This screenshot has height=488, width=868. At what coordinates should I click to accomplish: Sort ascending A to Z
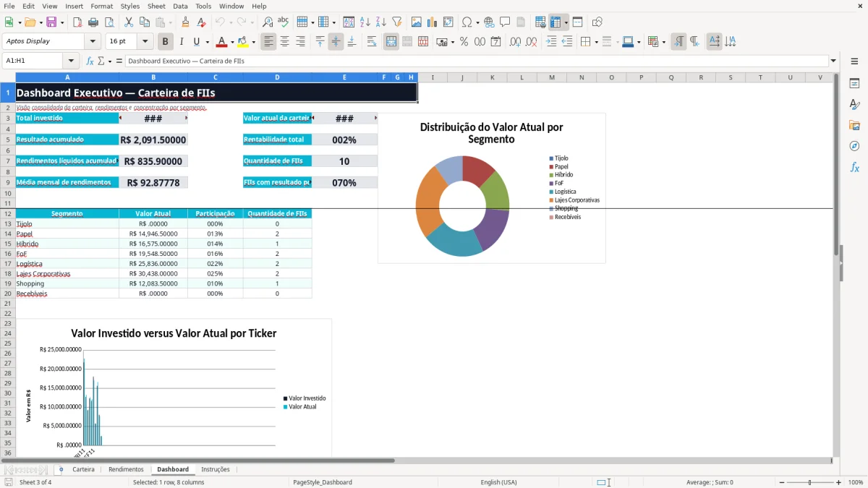click(365, 22)
